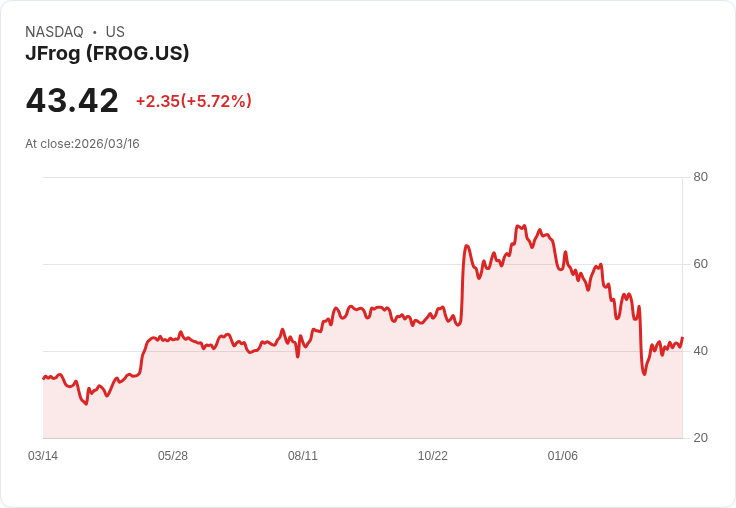The width and height of the screenshot is (736, 508).
Task: Click the At close 2026/03/16 timestamp
Action: (x=82, y=144)
